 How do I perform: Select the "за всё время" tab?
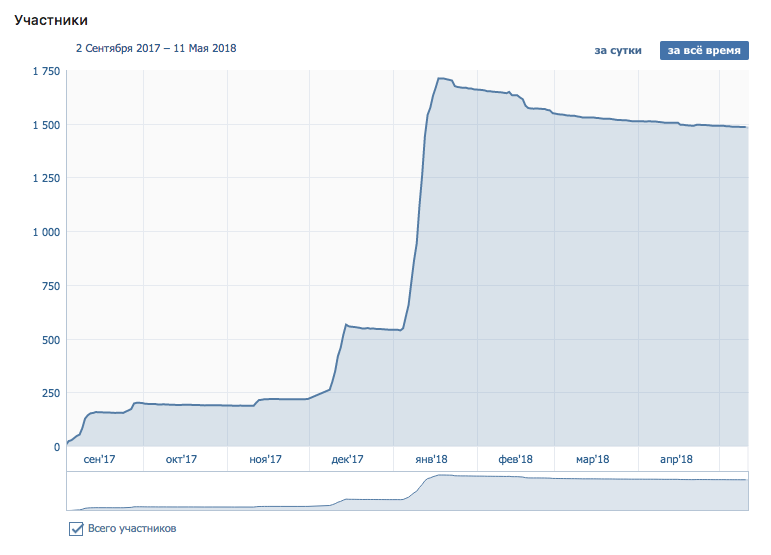pos(704,50)
